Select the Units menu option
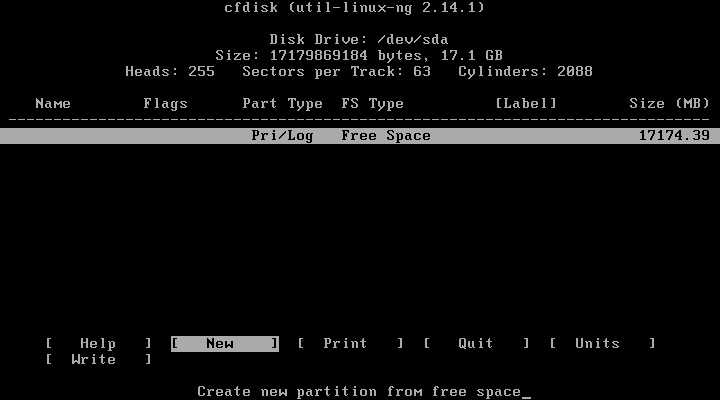The width and height of the screenshot is (720, 400). coord(602,344)
